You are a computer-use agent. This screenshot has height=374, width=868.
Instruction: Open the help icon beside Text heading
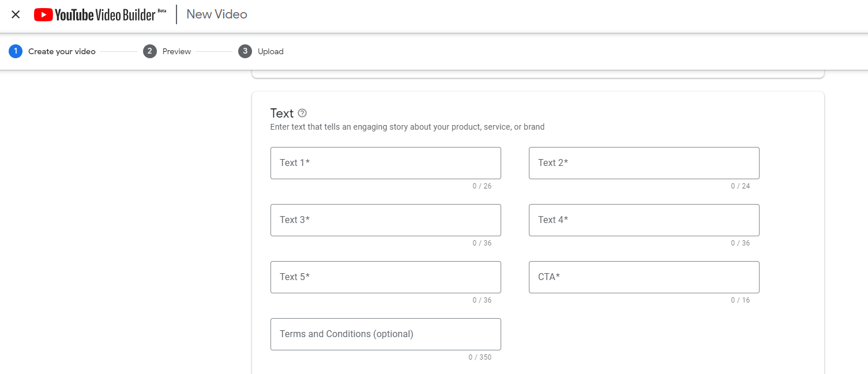[x=302, y=113]
